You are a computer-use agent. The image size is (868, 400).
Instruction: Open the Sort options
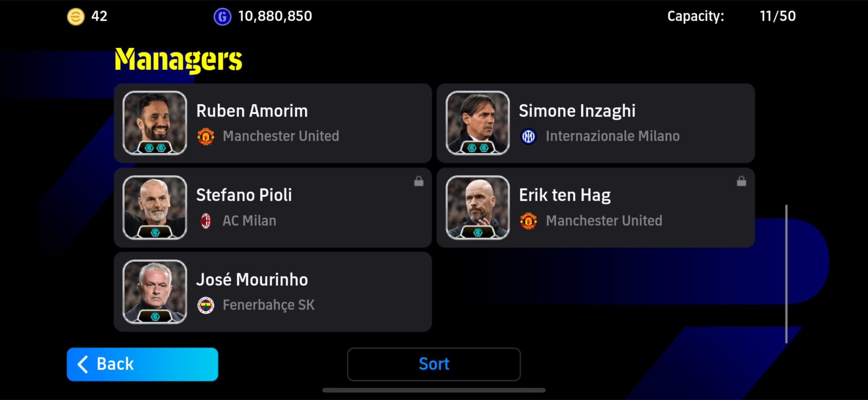[x=434, y=364]
